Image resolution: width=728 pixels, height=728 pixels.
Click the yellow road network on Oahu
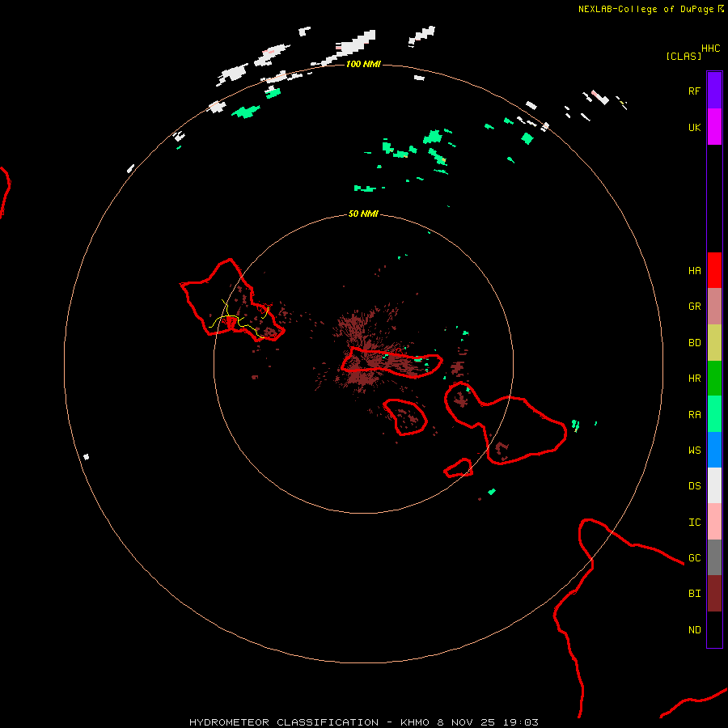point(238,320)
